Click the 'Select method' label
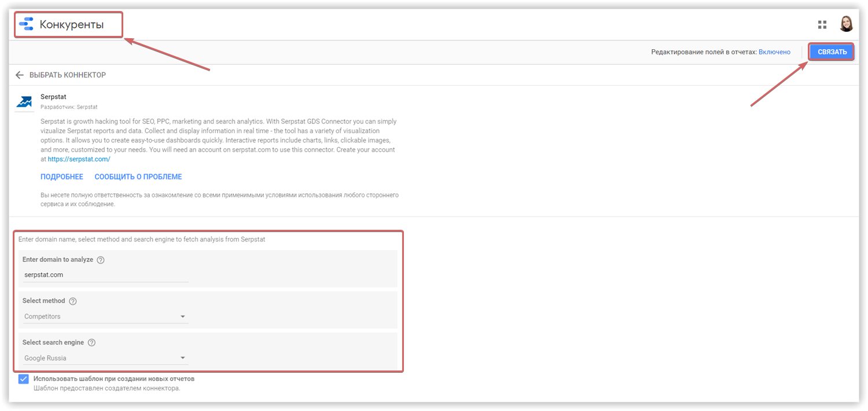The height and width of the screenshot is (411, 868). click(x=44, y=301)
